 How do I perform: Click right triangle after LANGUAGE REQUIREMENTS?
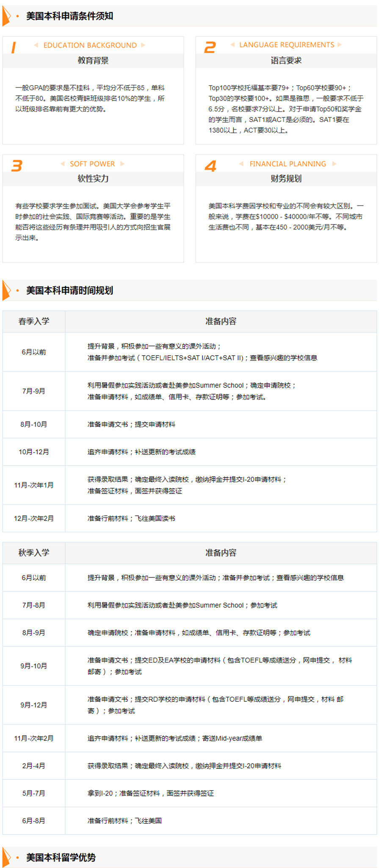(340, 45)
